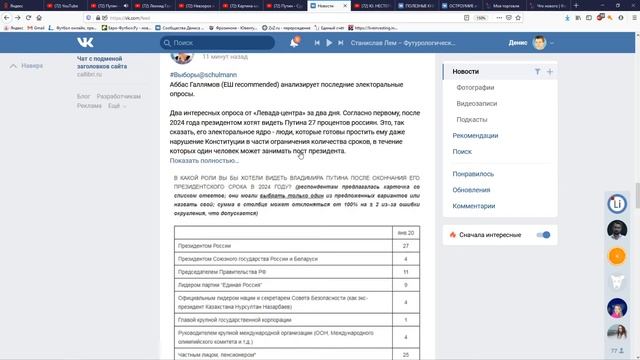The image size is (640, 360).
Task: Click the VK logo in the header
Action: click(85, 42)
